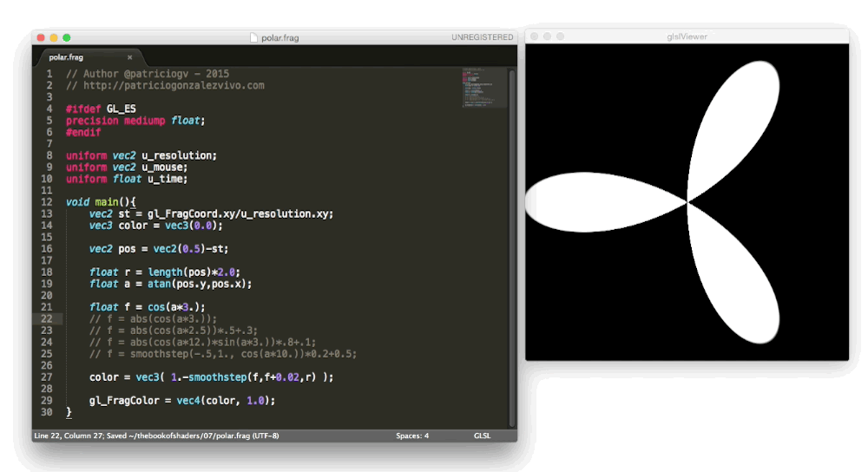The height and width of the screenshot is (472, 868).
Task: Open the GLSL syntax selector in status bar
Action: pyautogui.click(x=484, y=435)
